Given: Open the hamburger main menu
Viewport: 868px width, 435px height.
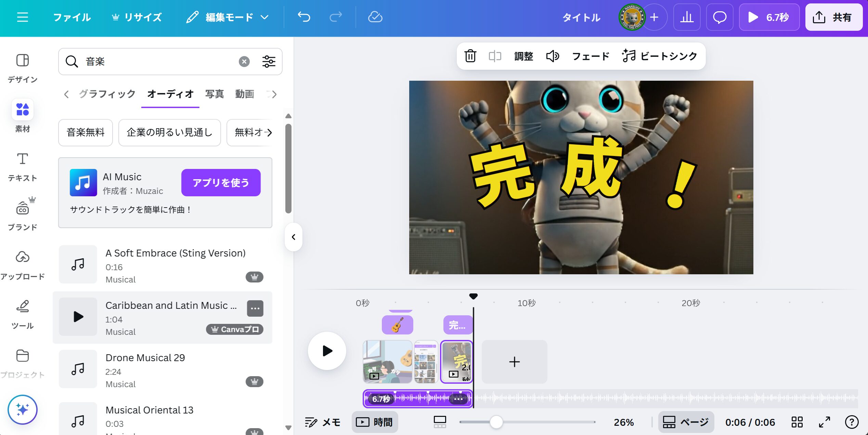Looking at the screenshot, I should [23, 17].
